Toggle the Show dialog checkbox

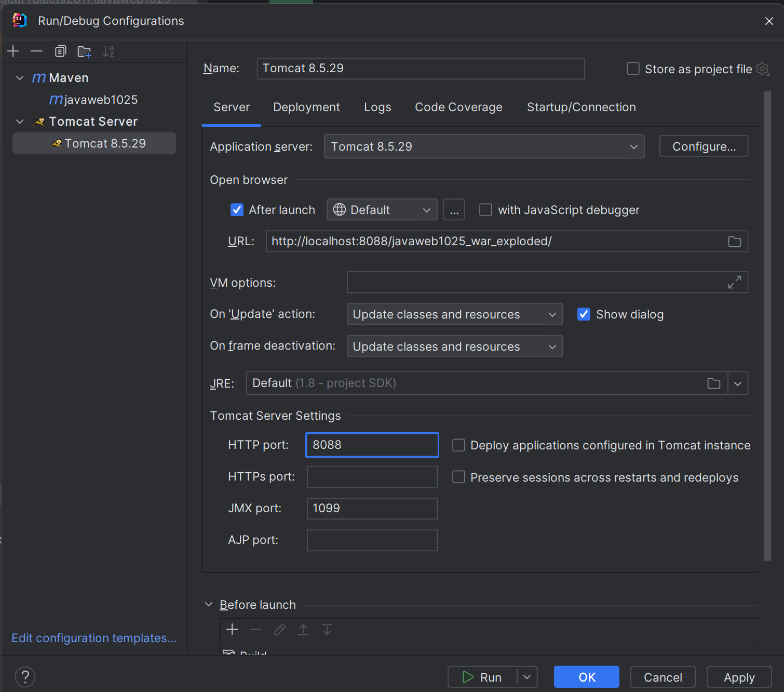(584, 314)
